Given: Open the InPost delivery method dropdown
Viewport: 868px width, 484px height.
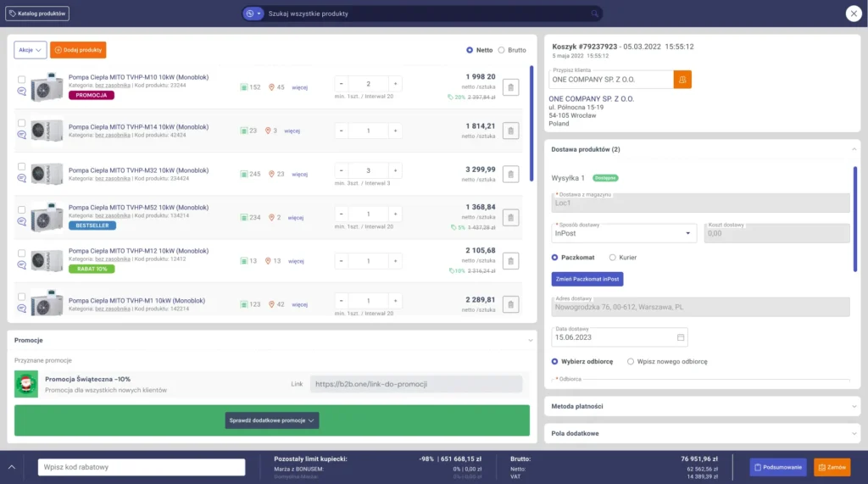Looking at the screenshot, I should [624, 233].
